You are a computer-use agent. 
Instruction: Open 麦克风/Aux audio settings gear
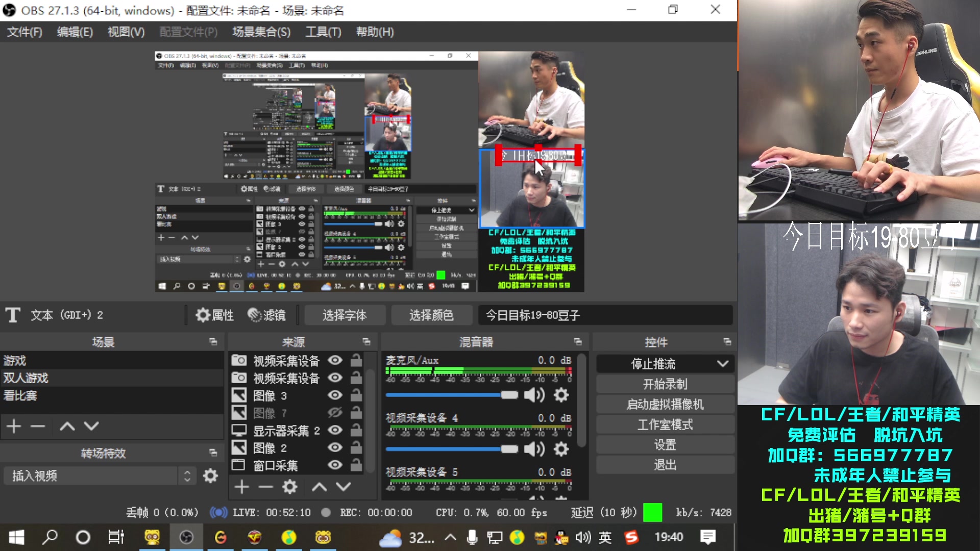click(x=561, y=395)
